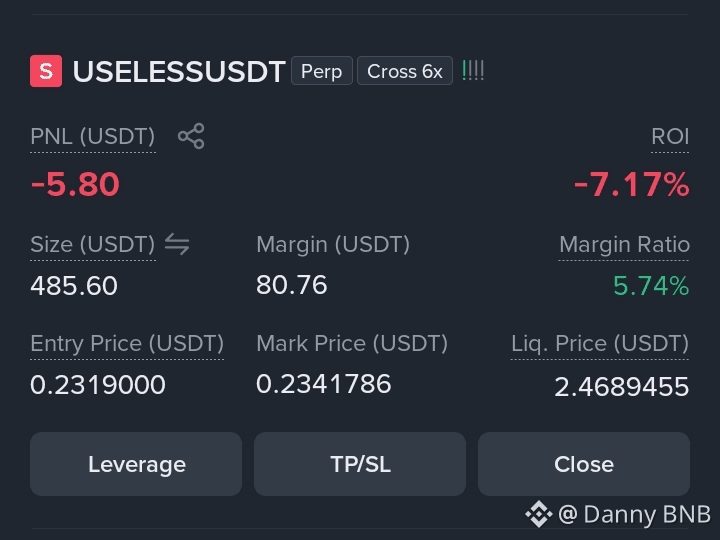Click the Binance logo in watermark
The height and width of the screenshot is (540, 720).
click(x=539, y=514)
